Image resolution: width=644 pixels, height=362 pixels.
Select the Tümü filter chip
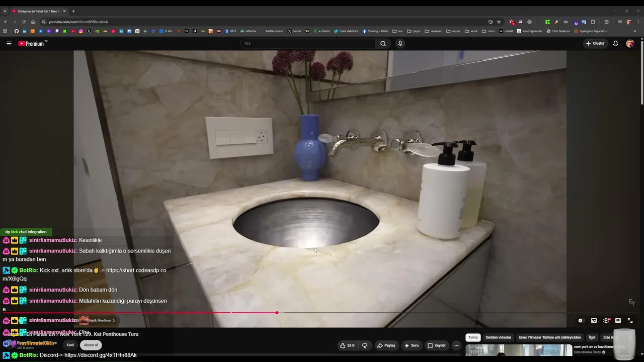pos(473,337)
